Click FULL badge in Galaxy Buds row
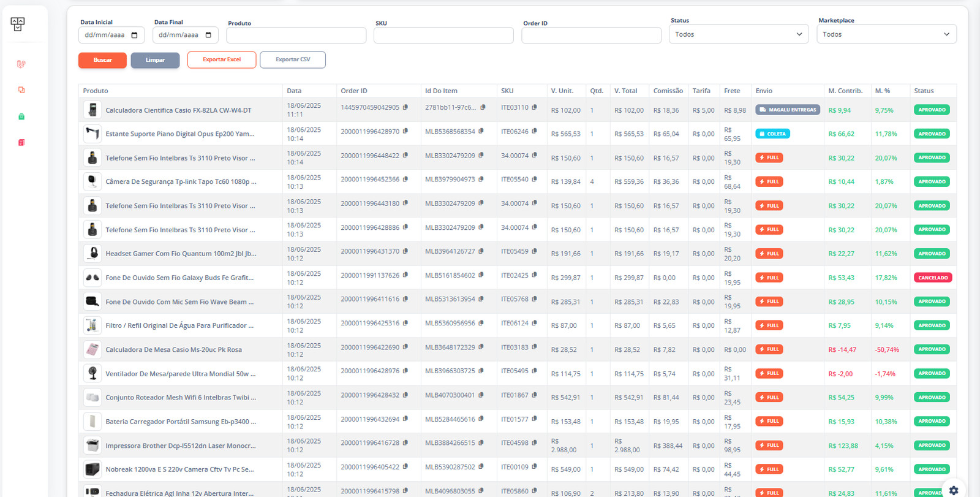The image size is (980, 497). [769, 278]
